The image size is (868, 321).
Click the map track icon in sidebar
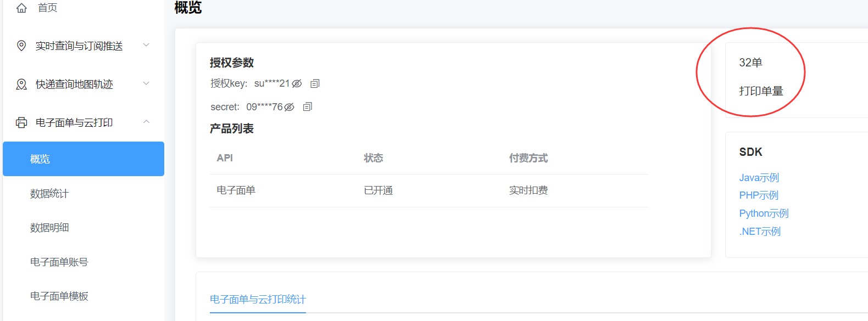point(21,84)
